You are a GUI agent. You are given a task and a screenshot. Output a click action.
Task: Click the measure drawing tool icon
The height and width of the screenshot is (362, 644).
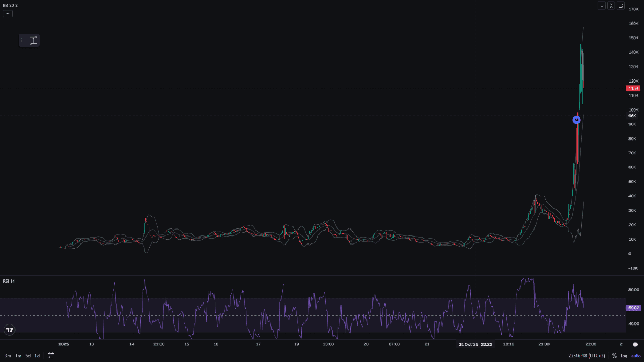click(x=34, y=40)
